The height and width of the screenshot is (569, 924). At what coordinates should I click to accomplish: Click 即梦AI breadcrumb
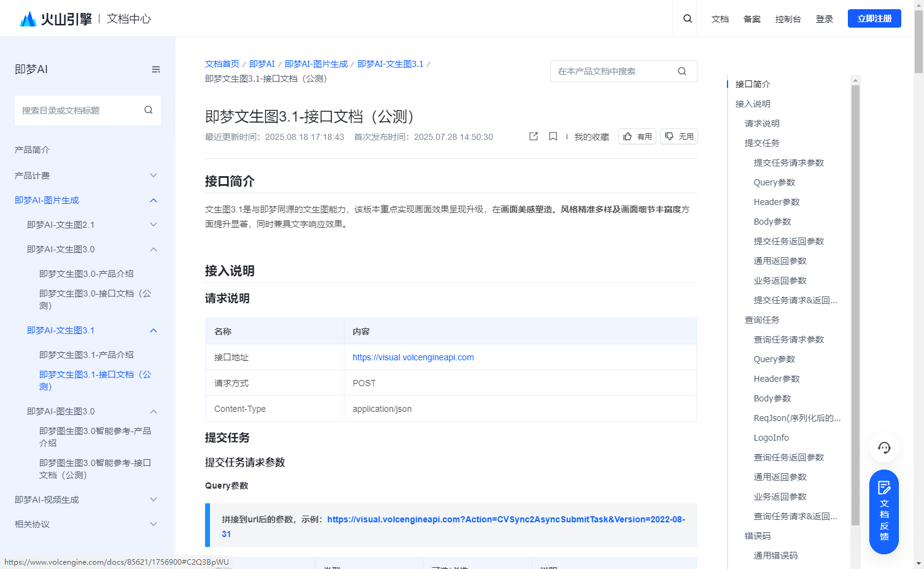point(262,64)
